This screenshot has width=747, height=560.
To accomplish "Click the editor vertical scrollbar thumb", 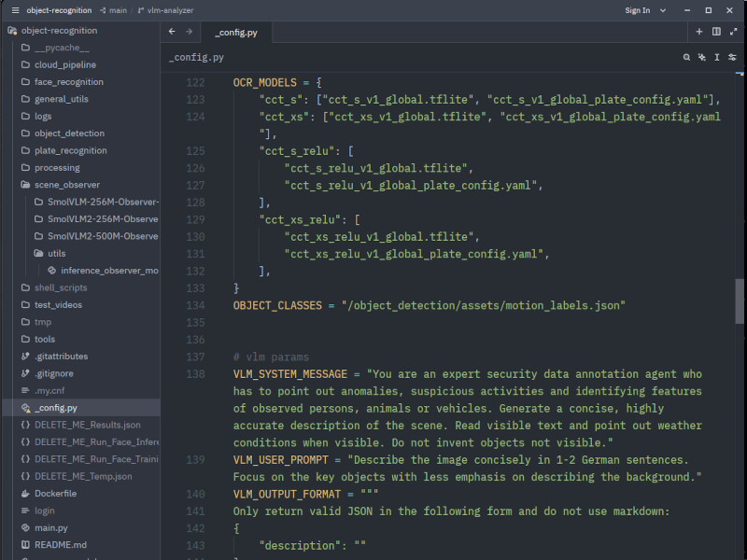I will pos(740,301).
